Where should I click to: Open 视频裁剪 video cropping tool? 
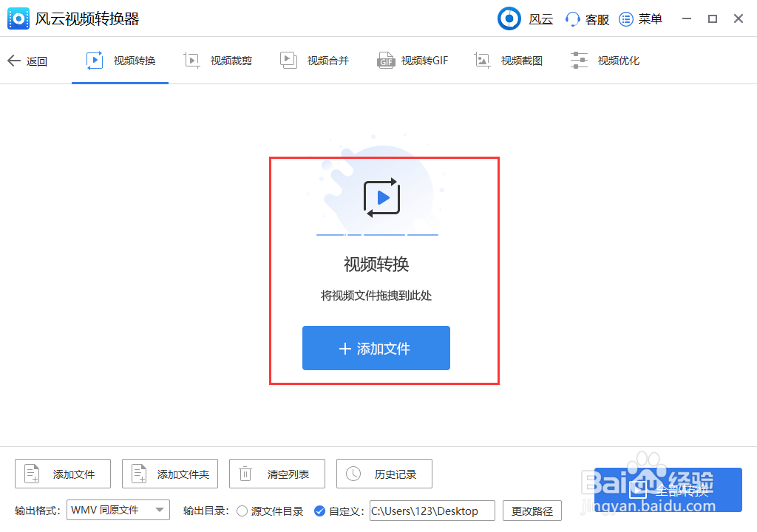[219, 60]
